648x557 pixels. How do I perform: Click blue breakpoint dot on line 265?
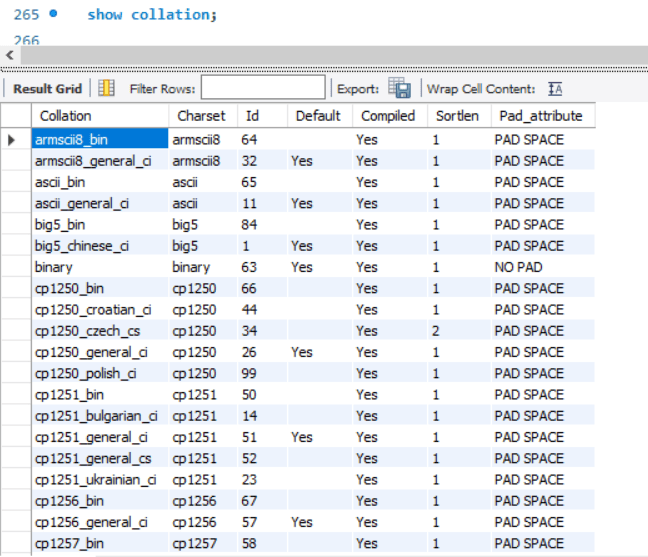(x=53, y=14)
